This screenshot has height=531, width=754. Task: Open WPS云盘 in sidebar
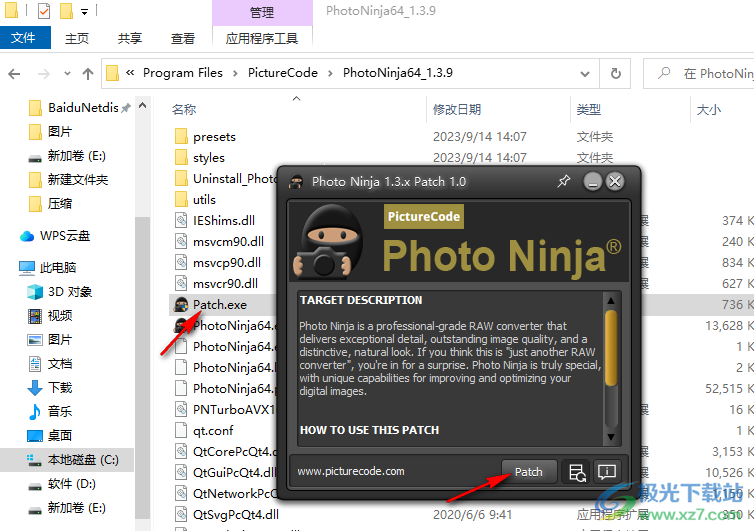(x=65, y=236)
